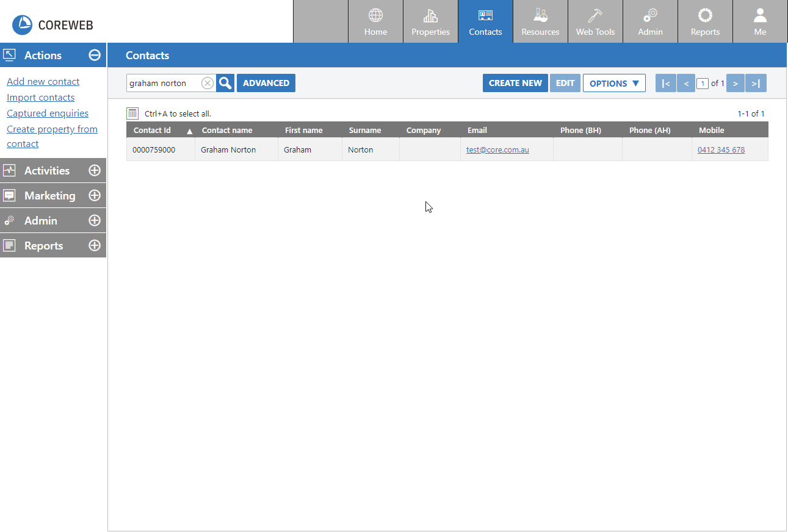The height and width of the screenshot is (532, 788).
Task: Open Web Tools hammer icon
Action: [x=595, y=16]
